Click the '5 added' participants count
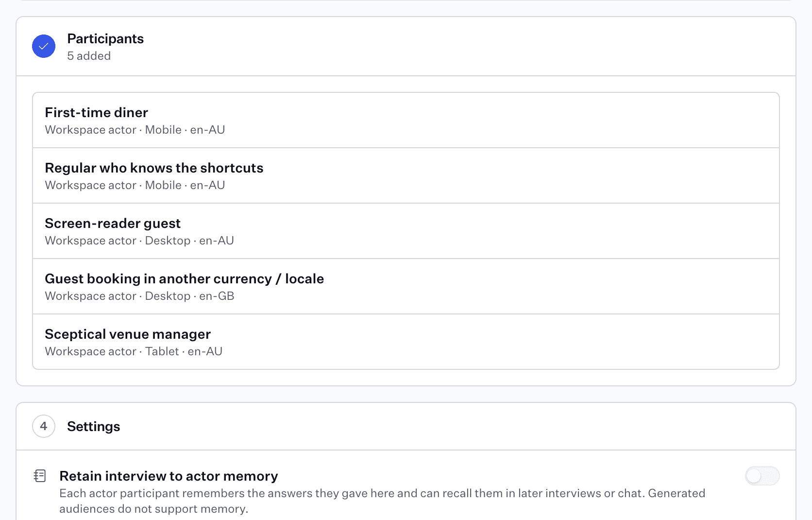The width and height of the screenshot is (812, 520). (89, 56)
